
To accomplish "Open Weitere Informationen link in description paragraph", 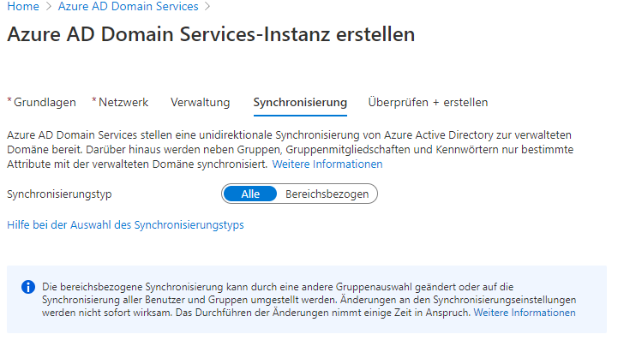I will [x=327, y=164].
